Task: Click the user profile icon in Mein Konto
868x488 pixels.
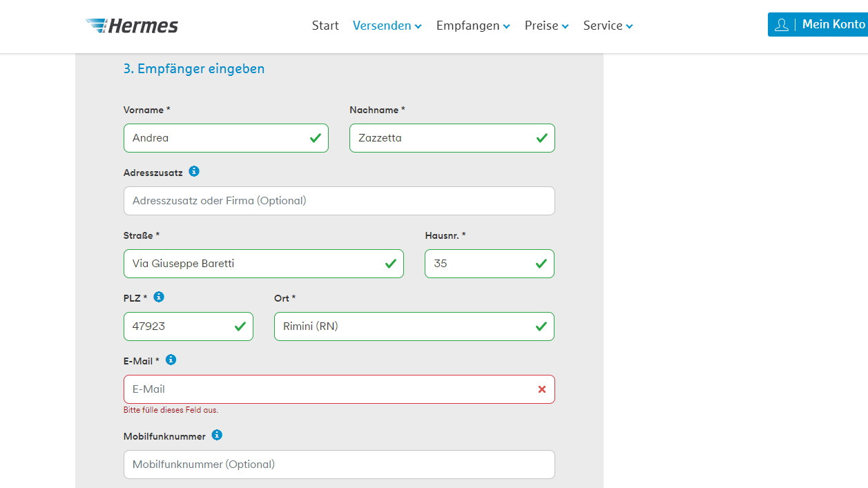Action: [781, 25]
